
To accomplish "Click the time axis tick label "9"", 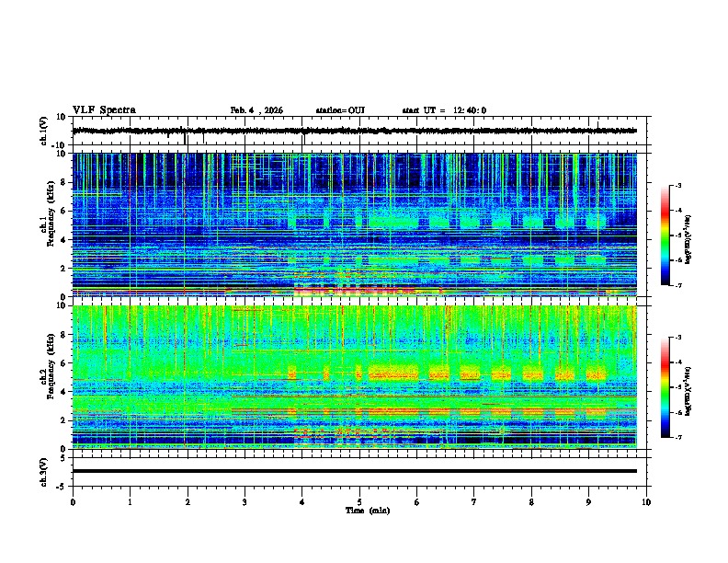I will tap(588, 502).
